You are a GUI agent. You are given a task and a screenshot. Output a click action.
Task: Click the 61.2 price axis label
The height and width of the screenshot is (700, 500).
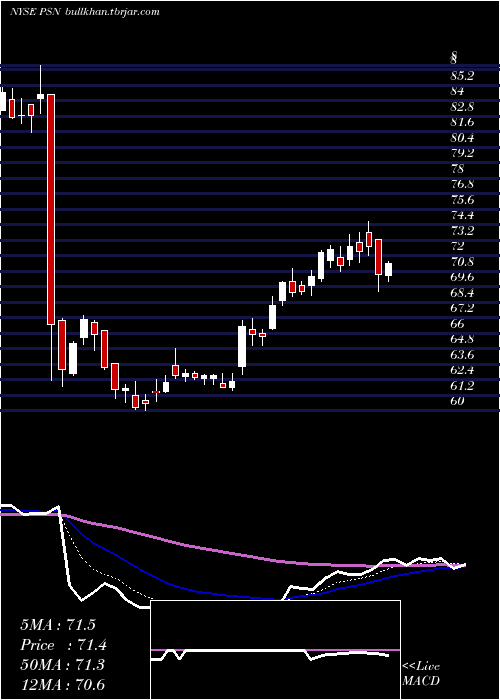coord(462,386)
